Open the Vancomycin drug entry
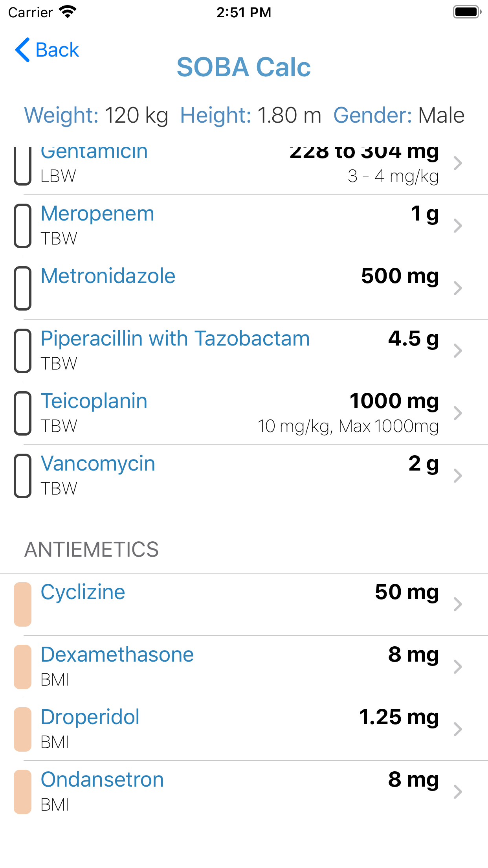 coord(98,463)
